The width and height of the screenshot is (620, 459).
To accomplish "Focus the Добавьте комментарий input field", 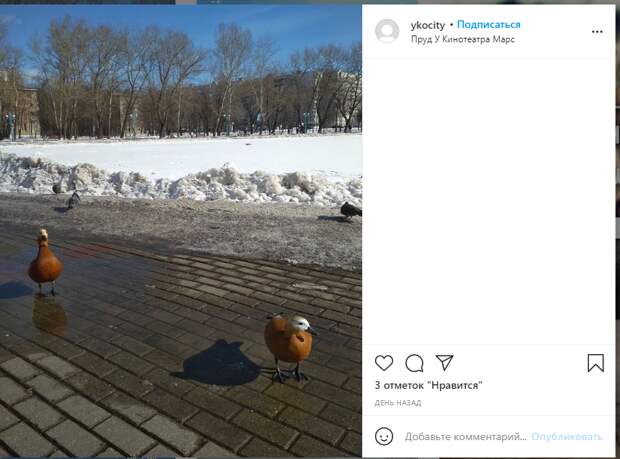I will 466,436.
